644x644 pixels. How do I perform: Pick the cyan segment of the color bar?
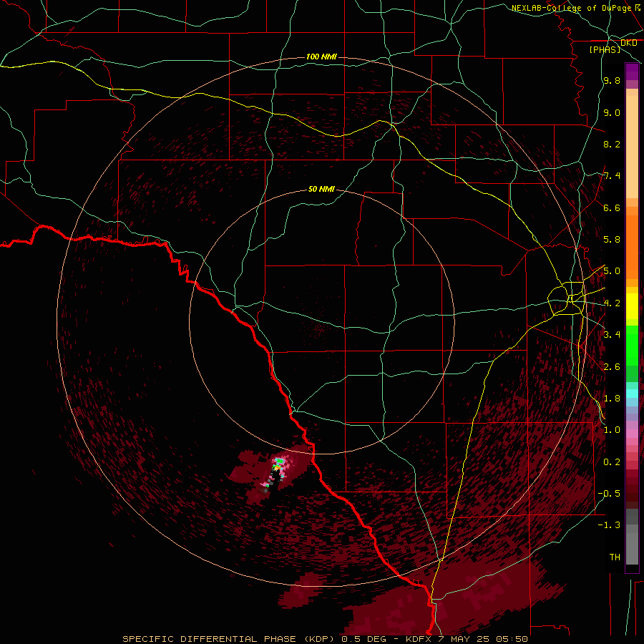pyautogui.click(x=632, y=394)
